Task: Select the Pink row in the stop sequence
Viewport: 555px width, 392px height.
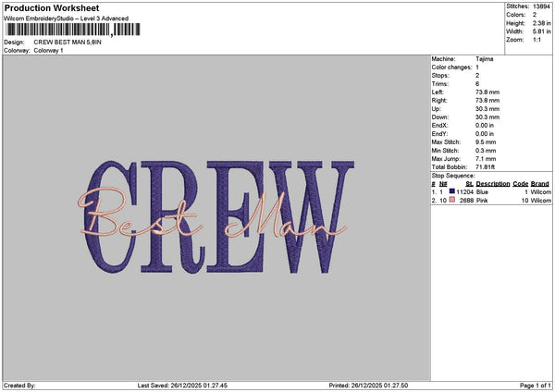Action: (491, 201)
